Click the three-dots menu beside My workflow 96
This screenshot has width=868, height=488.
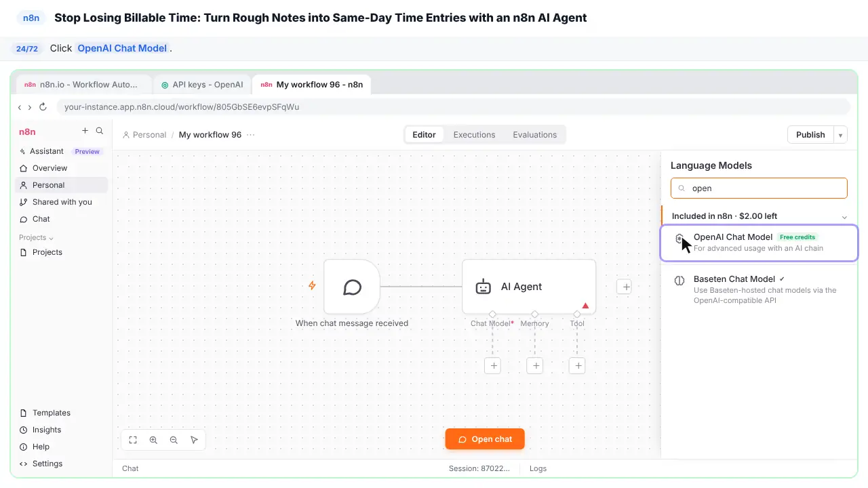tap(251, 135)
